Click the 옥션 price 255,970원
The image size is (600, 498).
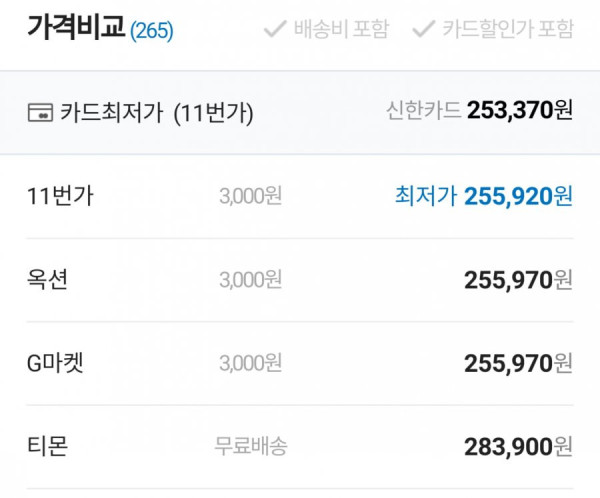pyautogui.click(x=518, y=280)
